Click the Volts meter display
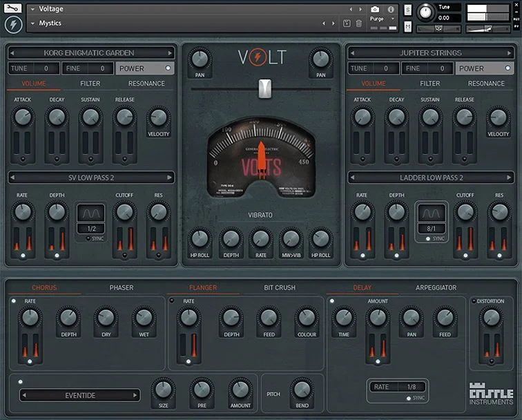This screenshot has height=420, width=522. coord(261,158)
